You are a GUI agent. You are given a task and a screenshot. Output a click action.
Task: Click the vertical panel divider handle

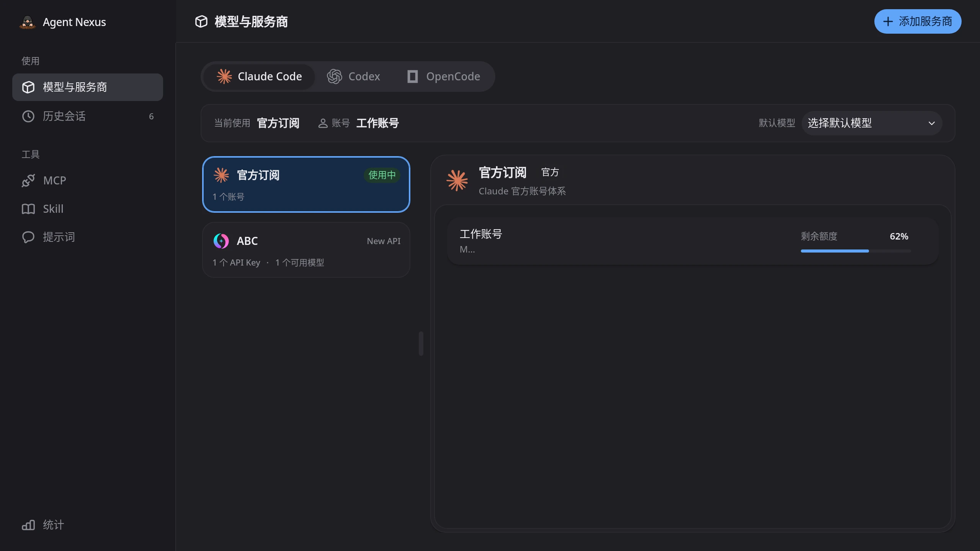coord(421,344)
